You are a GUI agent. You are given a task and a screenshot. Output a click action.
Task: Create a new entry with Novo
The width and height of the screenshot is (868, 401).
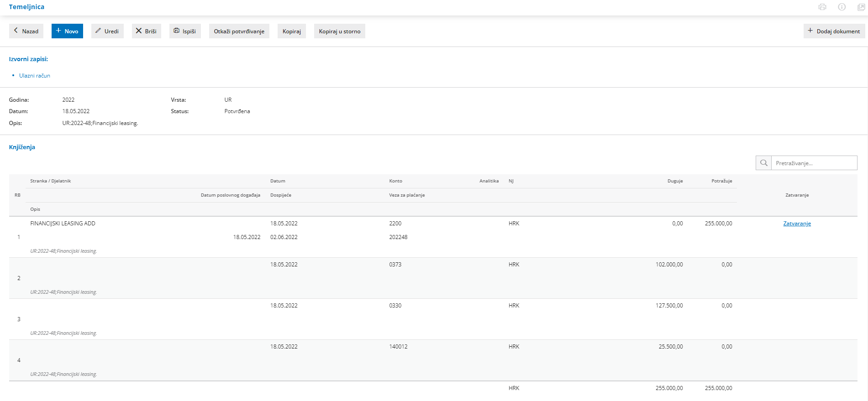(x=67, y=31)
